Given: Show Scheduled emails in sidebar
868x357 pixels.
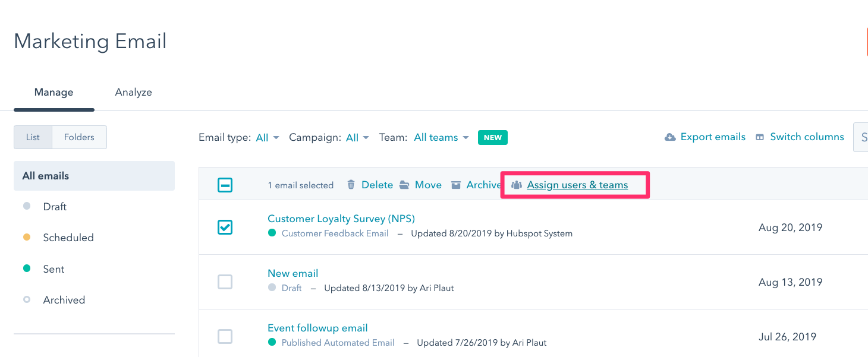Looking at the screenshot, I should coord(68,238).
